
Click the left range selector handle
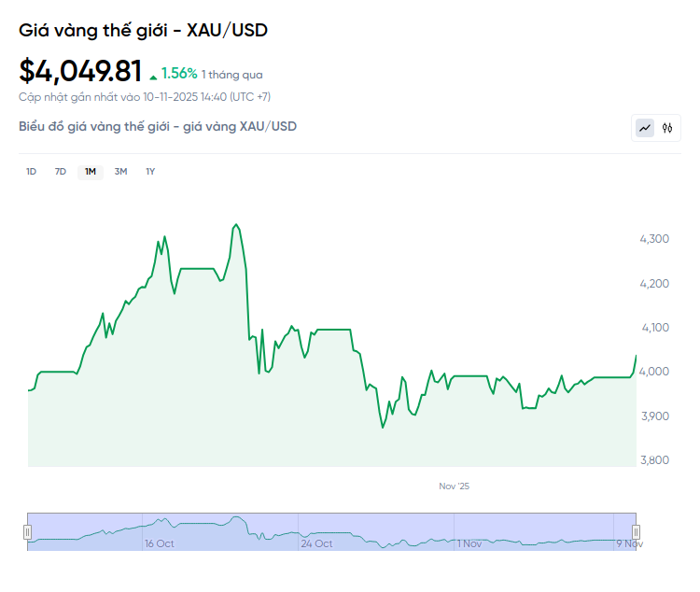point(27,532)
